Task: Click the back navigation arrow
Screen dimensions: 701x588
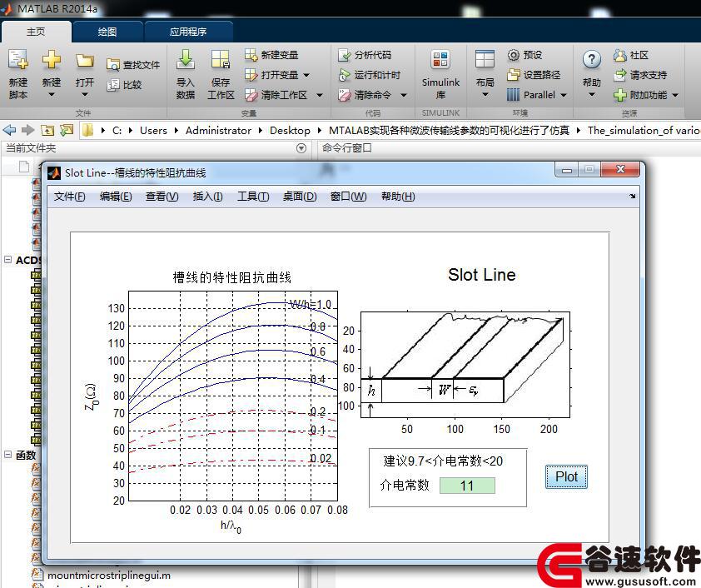Action: point(9,130)
